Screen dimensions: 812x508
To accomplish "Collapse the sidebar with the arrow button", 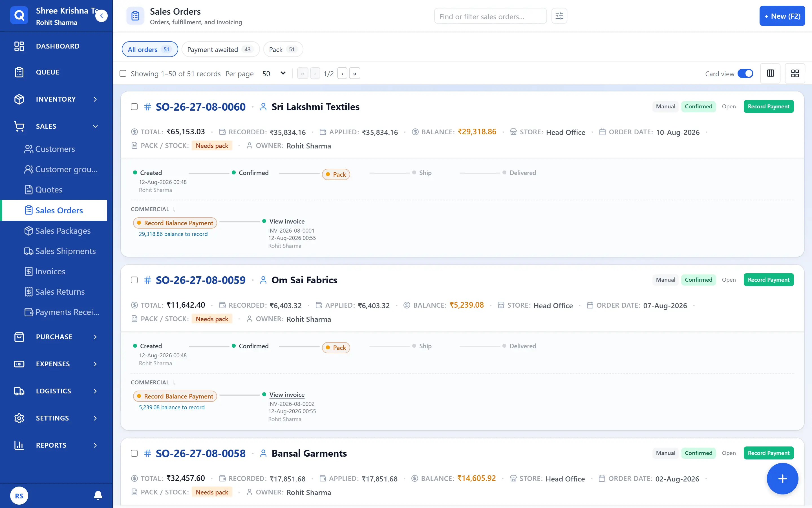I will pyautogui.click(x=101, y=16).
